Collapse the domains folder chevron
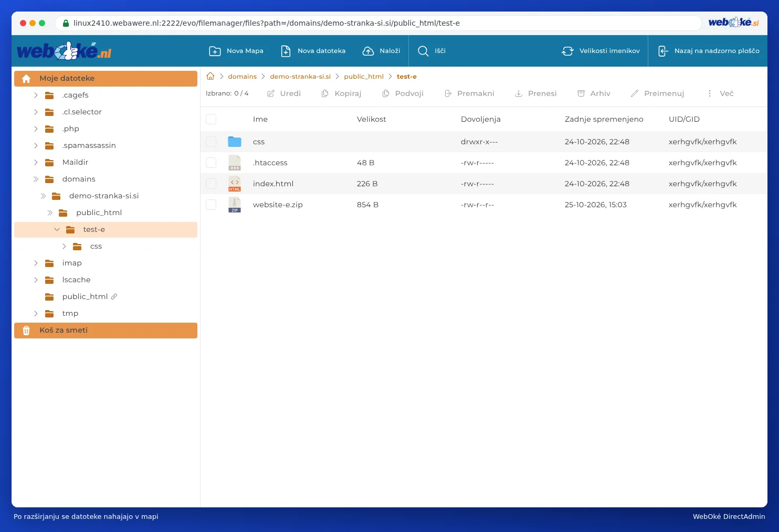 [36, 179]
